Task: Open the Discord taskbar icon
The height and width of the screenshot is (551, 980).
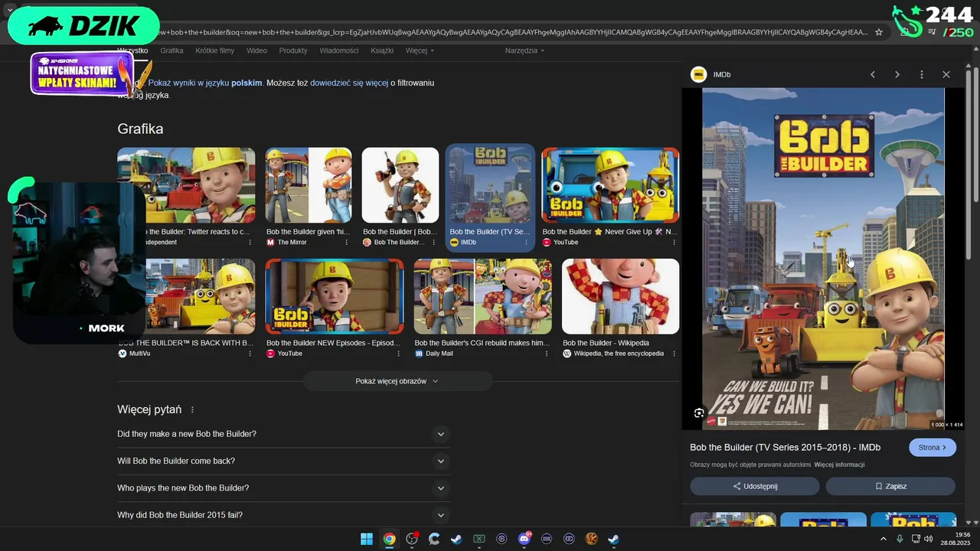Action: click(524, 539)
